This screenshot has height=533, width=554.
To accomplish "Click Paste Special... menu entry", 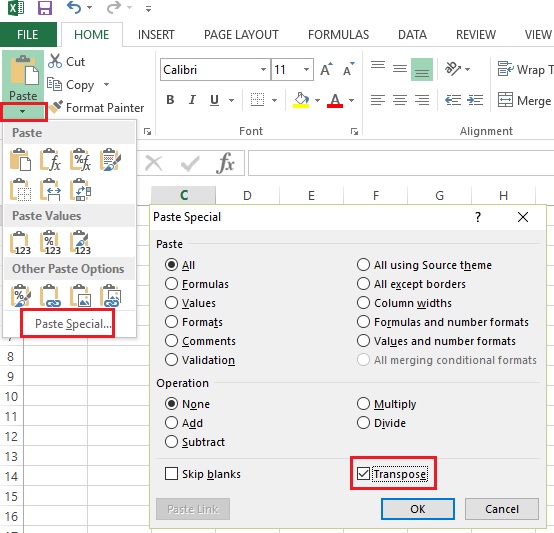I will coord(73,324).
